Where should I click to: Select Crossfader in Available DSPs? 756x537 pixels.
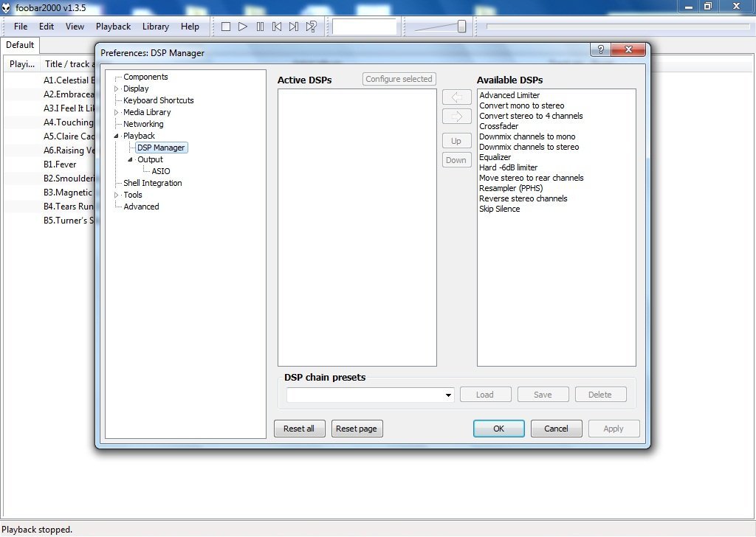[498, 126]
